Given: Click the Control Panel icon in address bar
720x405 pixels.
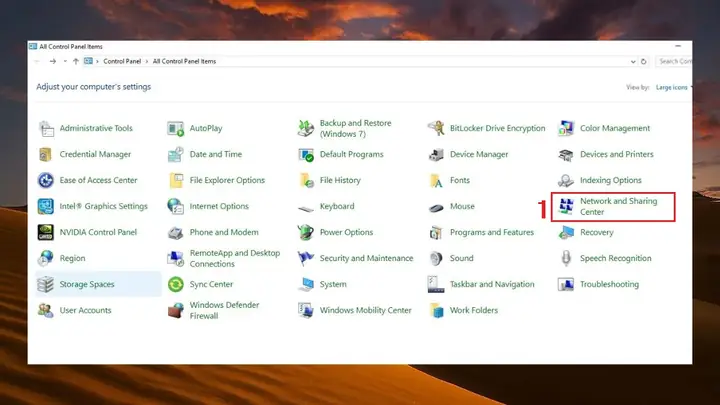Looking at the screenshot, I should point(88,61).
